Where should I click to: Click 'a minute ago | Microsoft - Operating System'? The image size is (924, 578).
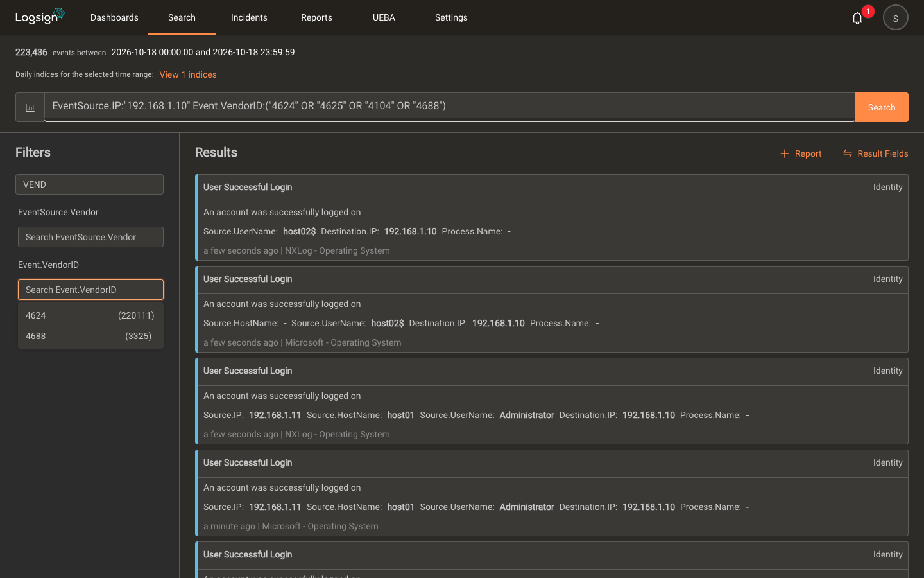point(291,526)
